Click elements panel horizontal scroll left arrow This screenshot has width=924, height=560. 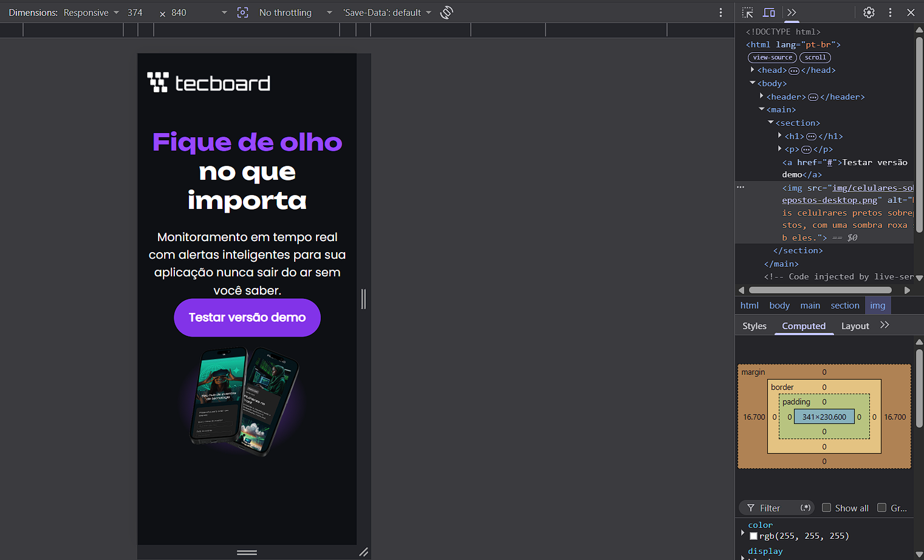point(741,290)
